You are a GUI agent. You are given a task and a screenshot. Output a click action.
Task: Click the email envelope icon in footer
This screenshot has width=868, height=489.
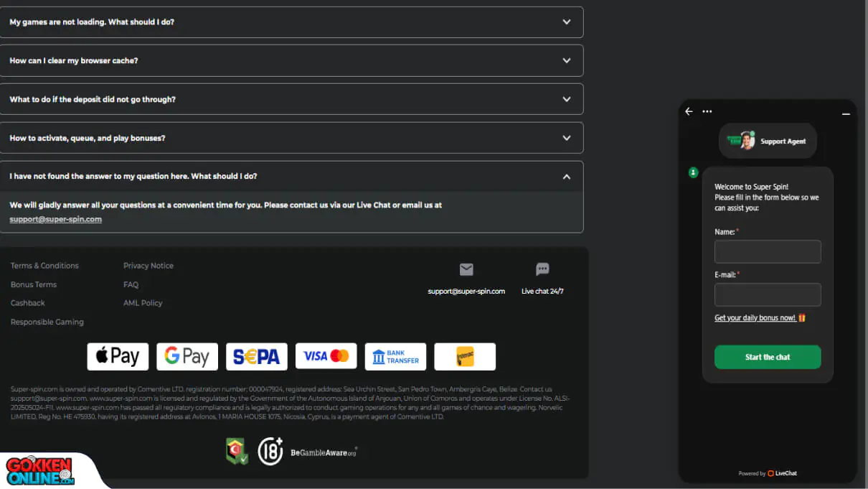click(466, 269)
